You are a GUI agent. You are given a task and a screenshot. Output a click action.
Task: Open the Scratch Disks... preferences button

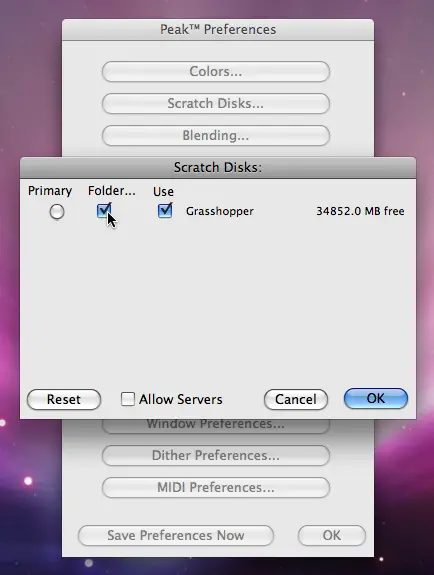pos(216,103)
